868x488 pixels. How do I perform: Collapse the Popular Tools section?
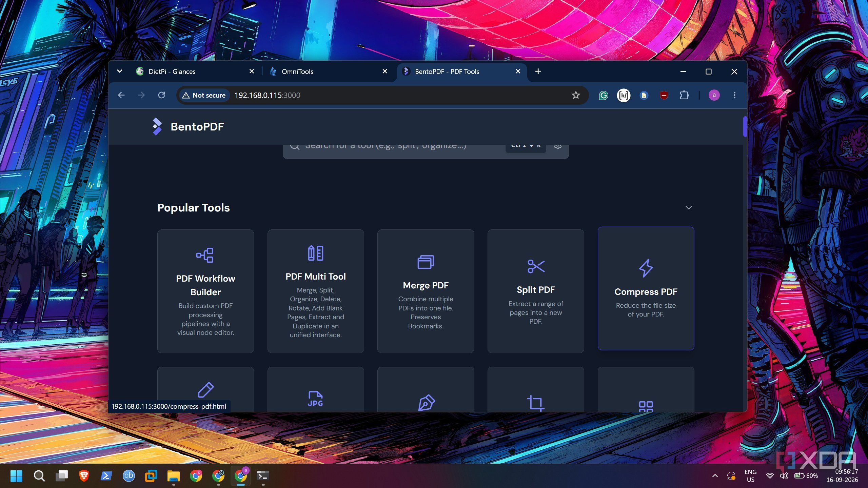click(x=689, y=207)
